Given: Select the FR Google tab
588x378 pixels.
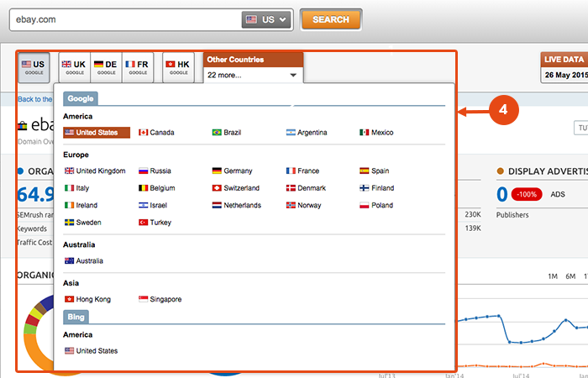Looking at the screenshot, I should click(137, 67).
